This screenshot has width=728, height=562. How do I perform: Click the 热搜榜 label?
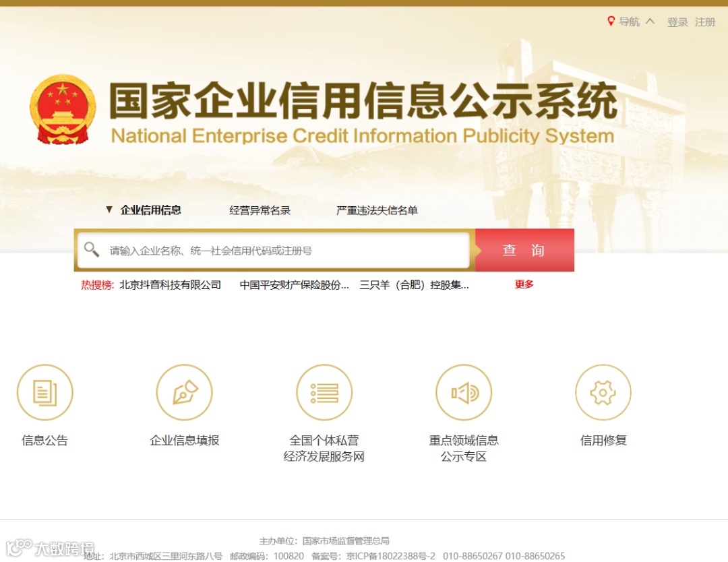click(x=97, y=285)
